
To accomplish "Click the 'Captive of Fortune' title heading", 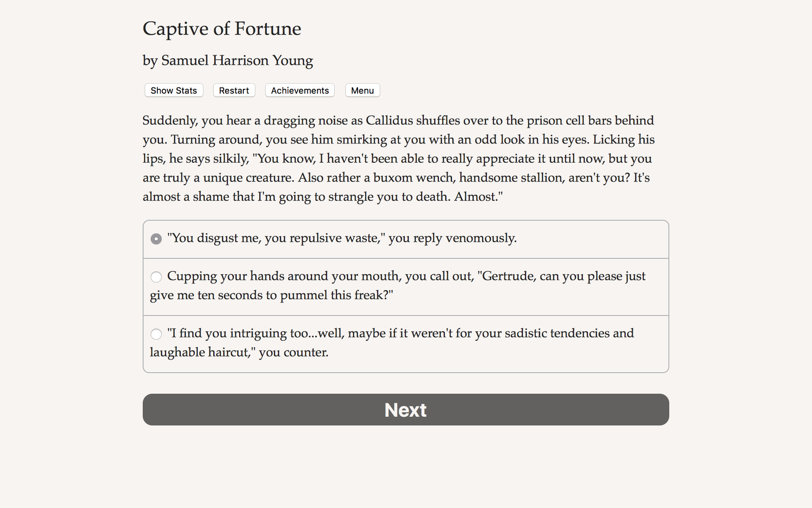I will pyautogui.click(x=221, y=29).
